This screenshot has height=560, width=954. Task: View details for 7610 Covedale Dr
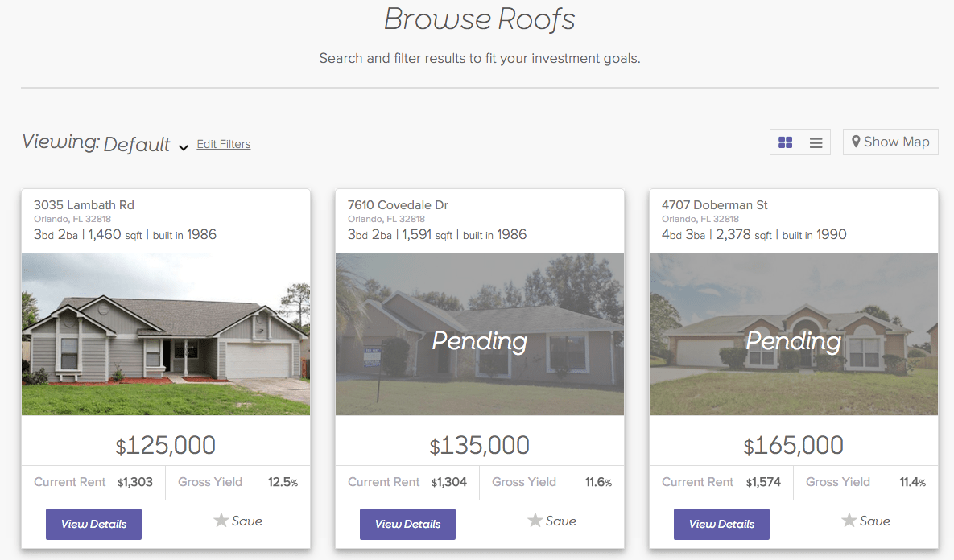tap(407, 524)
